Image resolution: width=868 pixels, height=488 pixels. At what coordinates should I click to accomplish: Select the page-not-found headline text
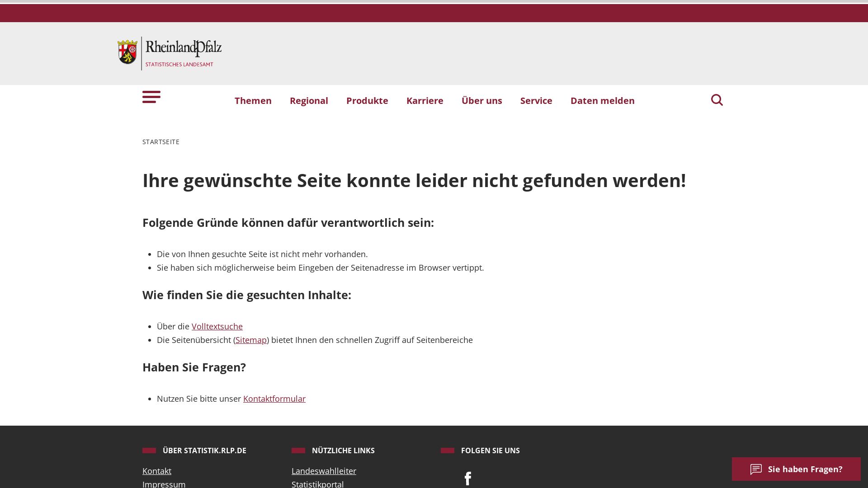(x=414, y=180)
